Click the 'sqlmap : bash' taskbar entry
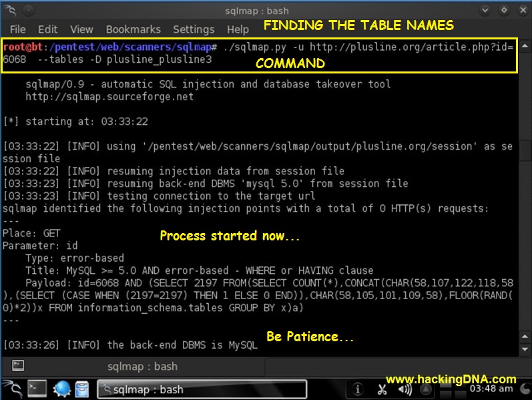 tap(202, 389)
